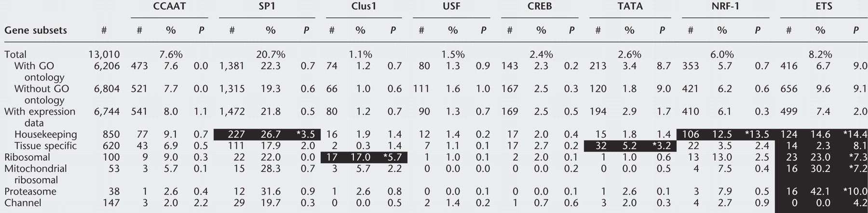Screen dimensions: 868x213
Task: Select the highlighted *3.2 TATA P value
Action: pyautogui.click(x=661, y=146)
